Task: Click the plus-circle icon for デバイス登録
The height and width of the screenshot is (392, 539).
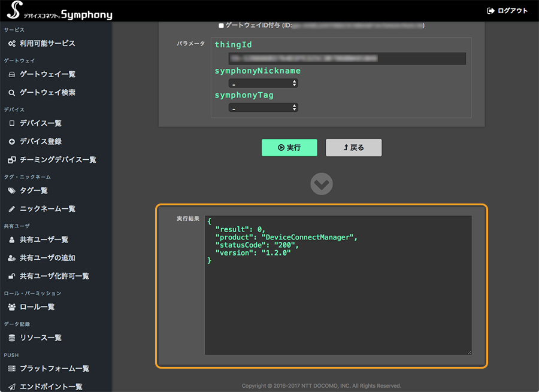Action: (12, 142)
